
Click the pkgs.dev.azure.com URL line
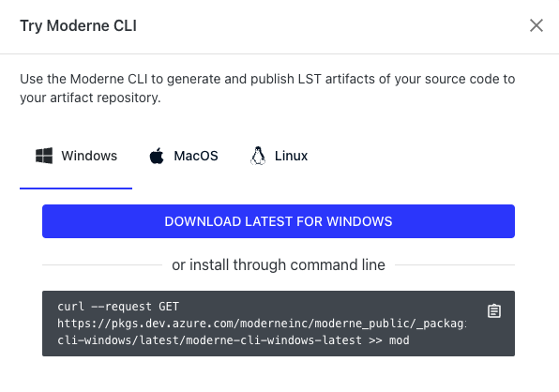pyautogui.click(x=262, y=324)
